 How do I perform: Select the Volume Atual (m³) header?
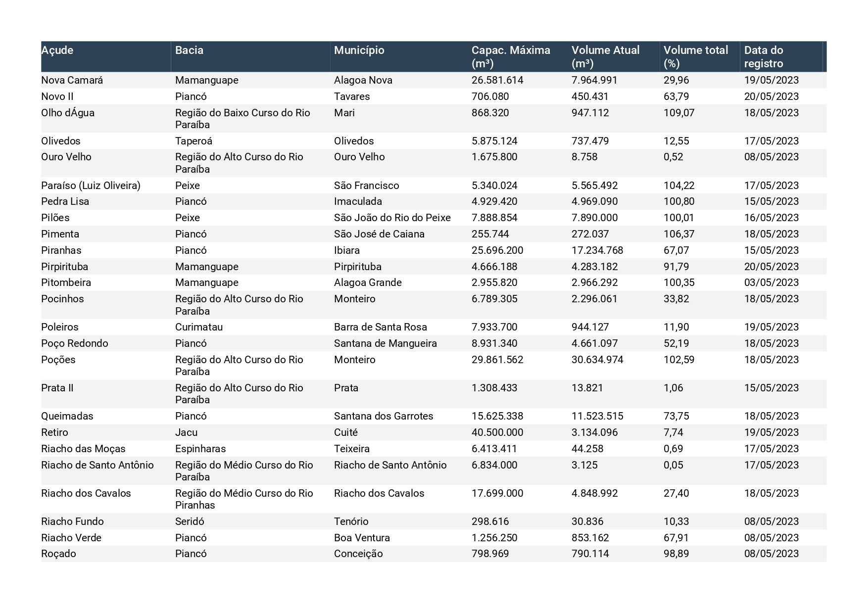coord(605,57)
